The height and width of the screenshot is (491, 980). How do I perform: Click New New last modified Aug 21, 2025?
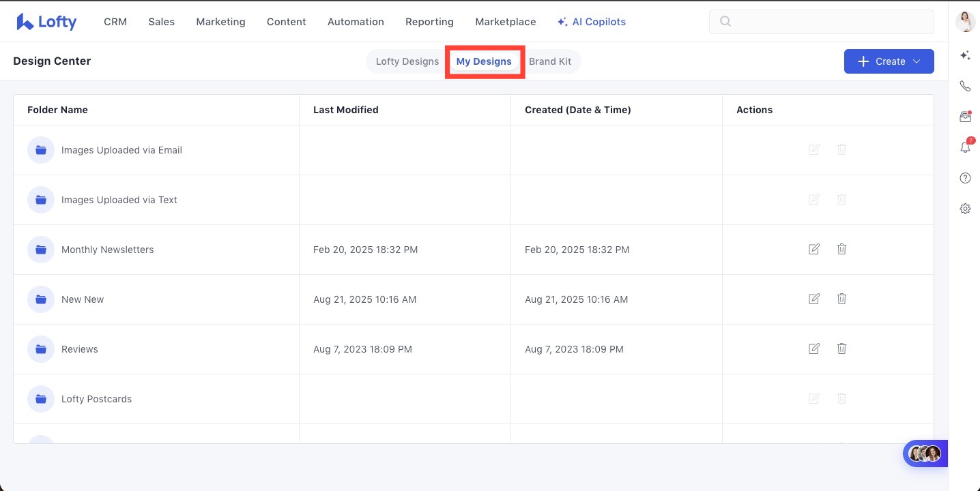(x=365, y=299)
